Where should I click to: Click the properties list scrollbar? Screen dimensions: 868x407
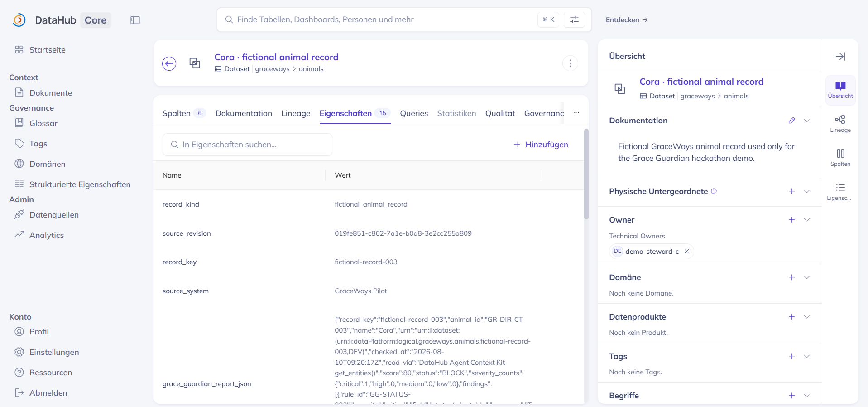(x=586, y=174)
